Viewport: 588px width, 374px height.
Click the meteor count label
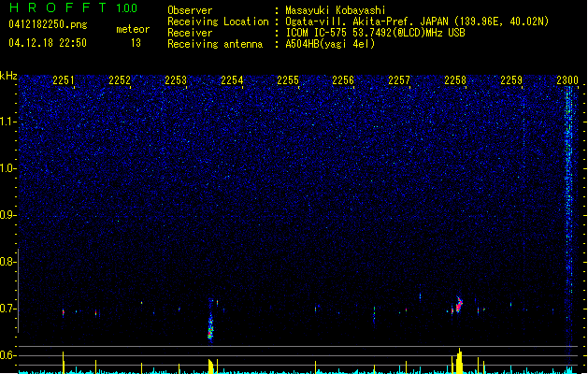click(133, 29)
